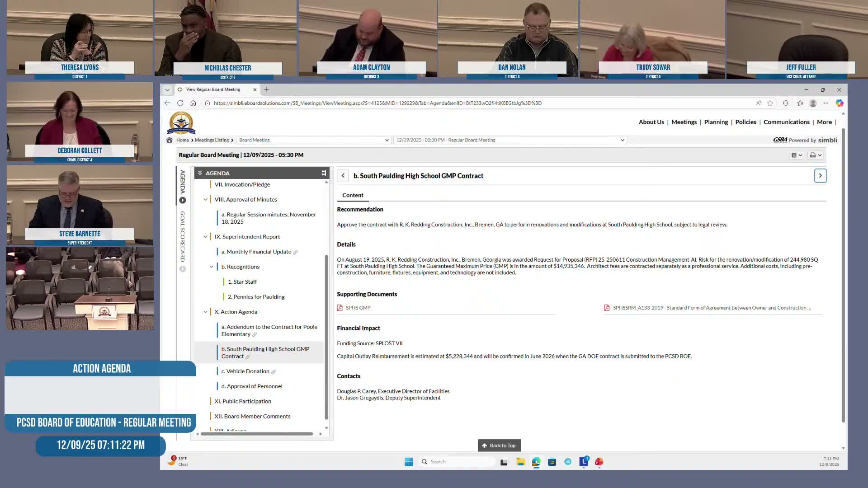Refresh the current page in the browser
Screen dimensions: 868x488
tap(180, 103)
